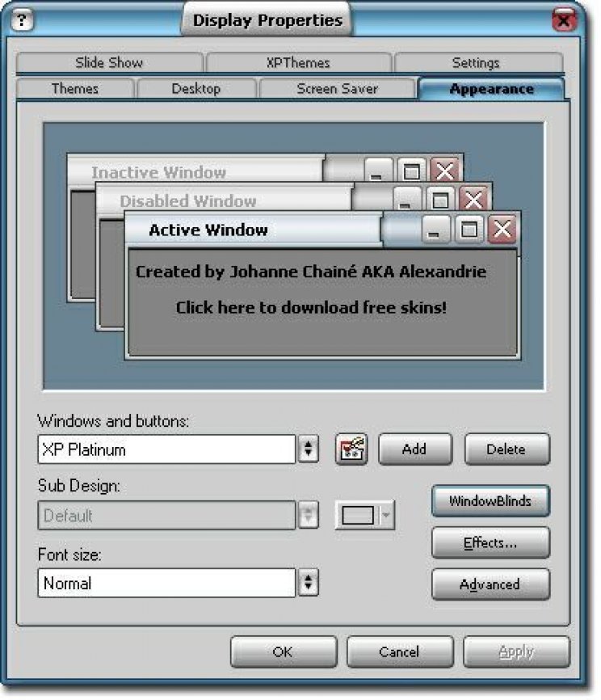
Task: Close the Display Properties dialog
Action: [564, 20]
